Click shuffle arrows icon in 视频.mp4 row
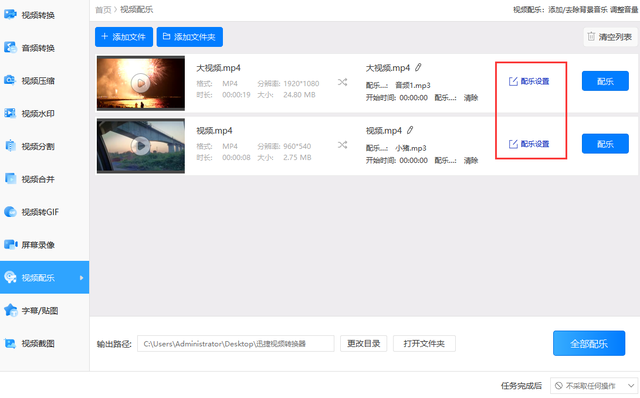The image size is (640, 398). coord(342,145)
